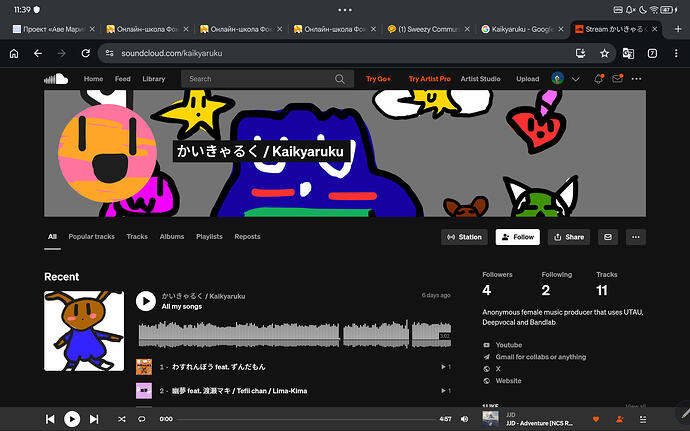Click the search magnifier icon
The width and height of the screenshot is (690, 431).
pos(340,79)
